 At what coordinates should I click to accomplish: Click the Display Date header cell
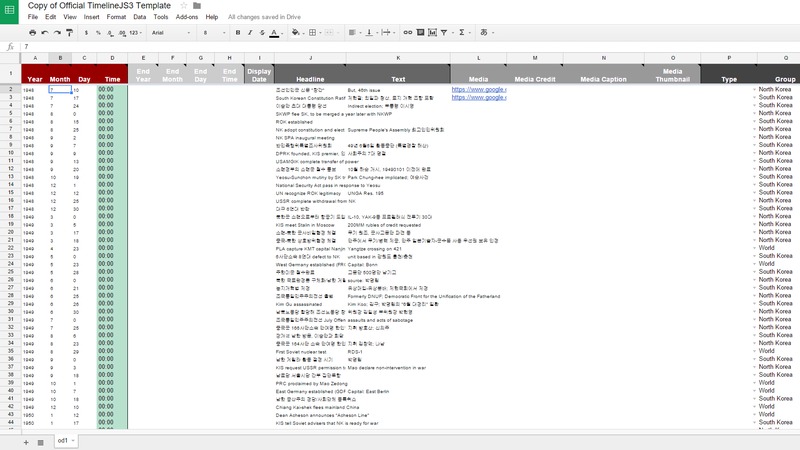coord(259,74)
